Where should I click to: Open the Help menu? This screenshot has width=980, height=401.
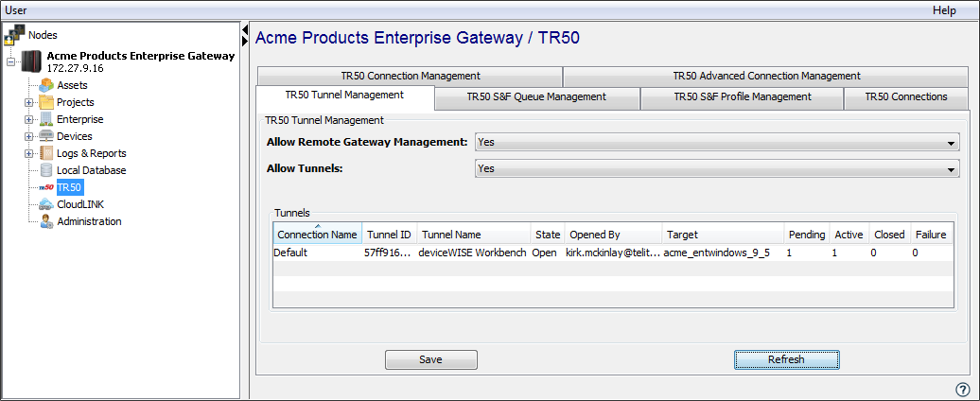click(x=944, y=10)
